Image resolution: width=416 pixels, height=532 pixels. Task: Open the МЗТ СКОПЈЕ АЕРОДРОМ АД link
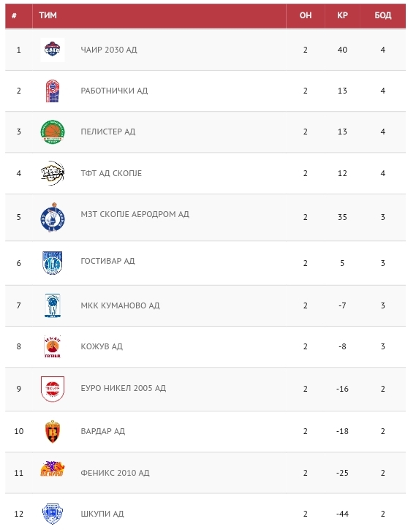[x=135, y=214]
